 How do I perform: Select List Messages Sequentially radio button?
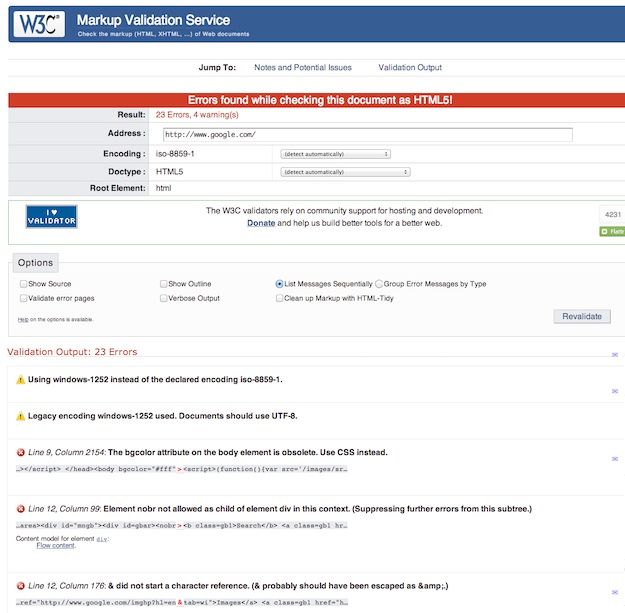click(x=279, y=284)
